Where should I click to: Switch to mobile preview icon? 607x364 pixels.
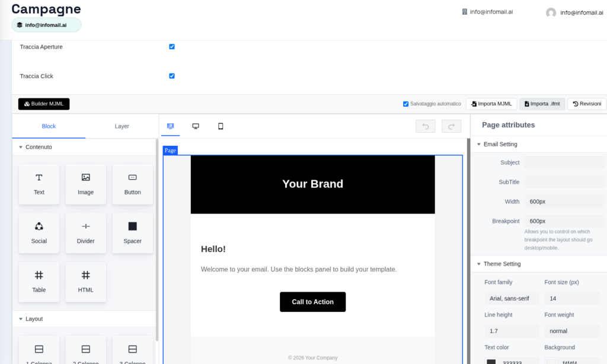coord(221,126)
